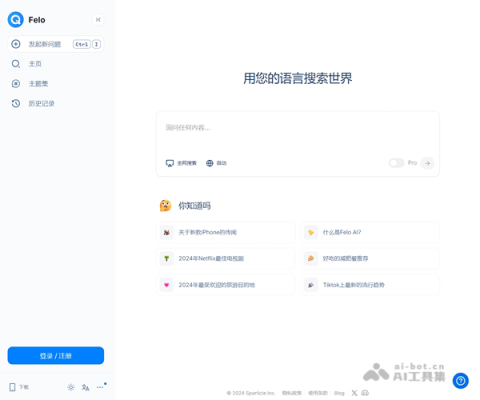This screenshot has height=400, width=480.
Task: Open the 全网搜索 search scope selector
Action: [x=181, y=163]
